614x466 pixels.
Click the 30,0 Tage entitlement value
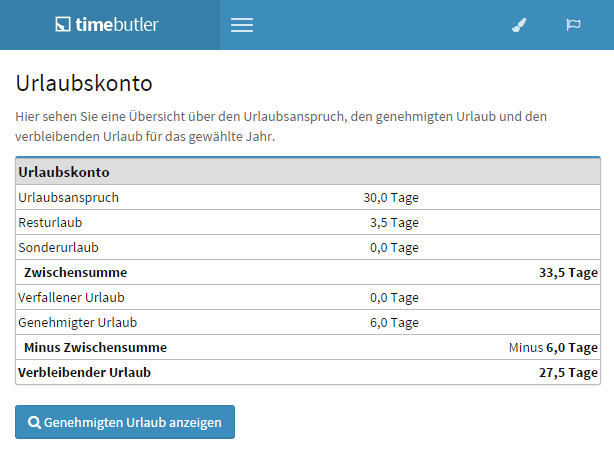(x=391, y=198)
